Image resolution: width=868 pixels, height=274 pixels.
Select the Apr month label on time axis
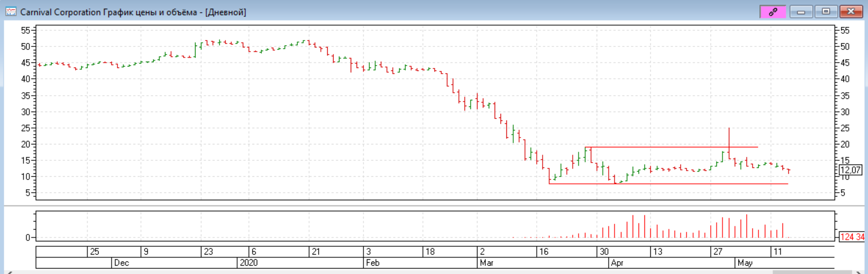click(x=617, y=263)
